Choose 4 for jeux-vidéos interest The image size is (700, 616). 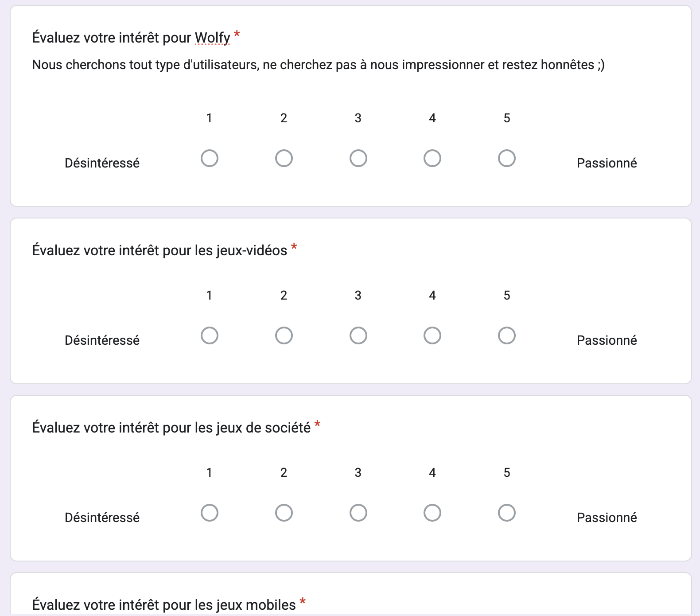coord(432,335)
